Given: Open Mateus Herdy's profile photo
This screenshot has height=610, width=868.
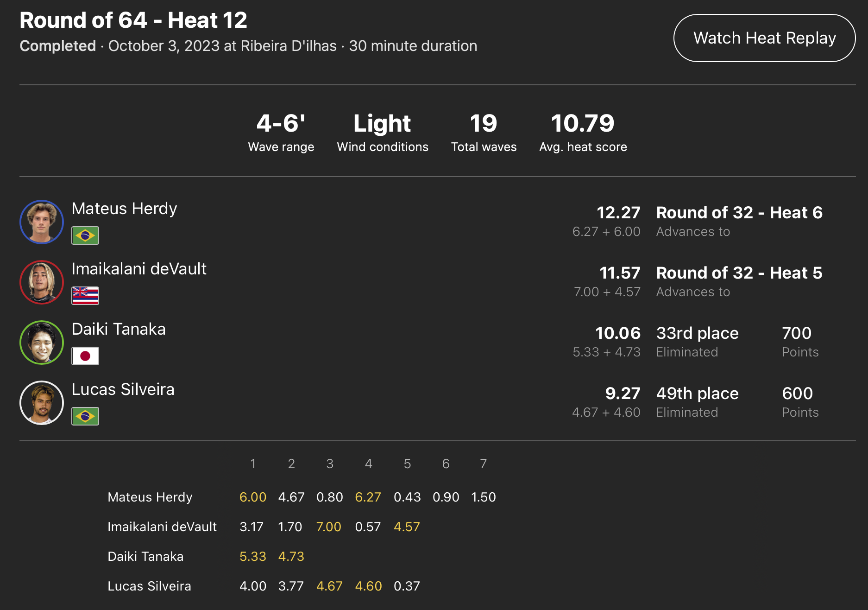Looking at the screenshot, I should pyautogui.click(x=42, y=222).
